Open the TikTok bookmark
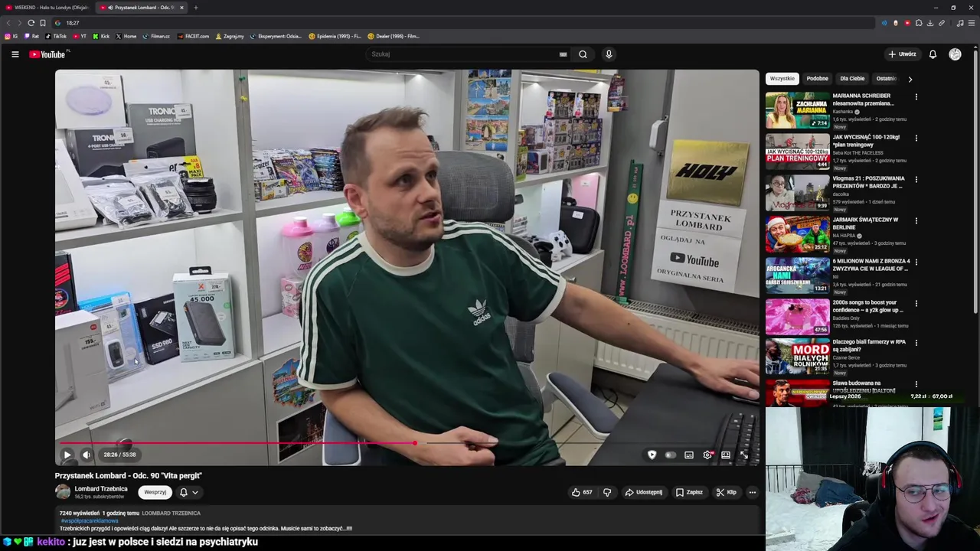 point(56,36)
